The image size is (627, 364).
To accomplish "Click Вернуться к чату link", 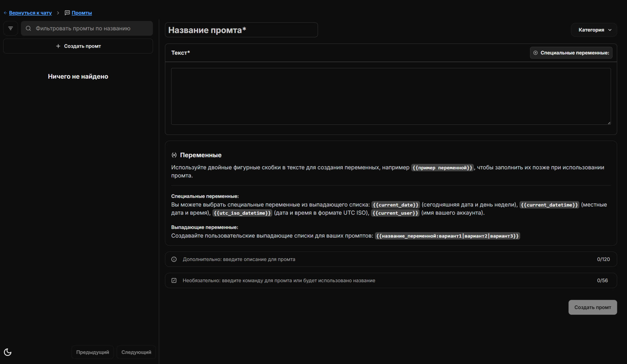I will click(30, 13).
